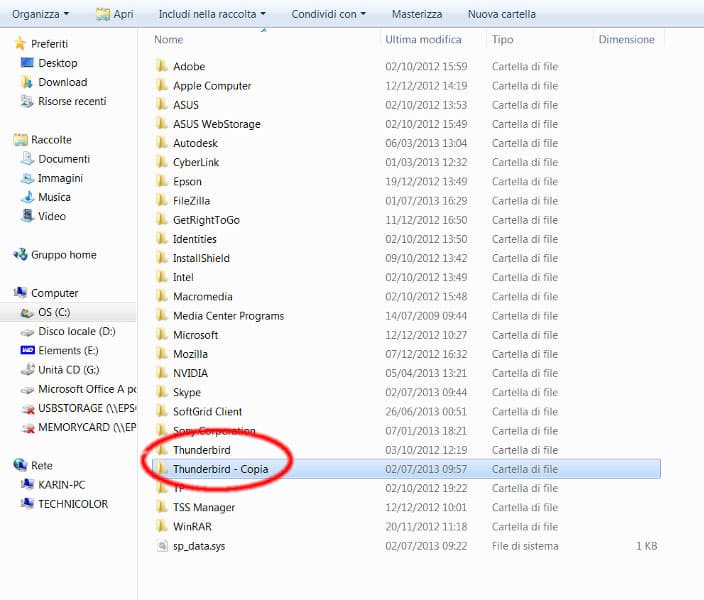
Task: Select the Raccolte libraries icon
Action: [20, 140]
